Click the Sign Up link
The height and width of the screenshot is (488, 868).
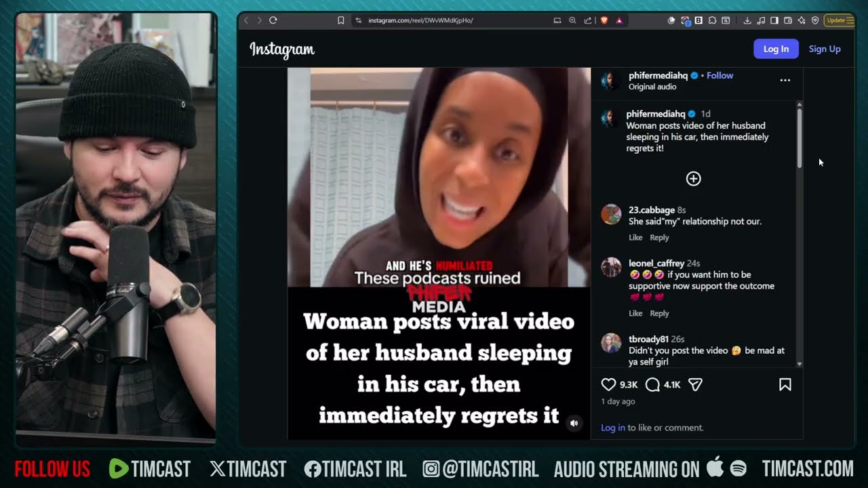click(824, 49)
